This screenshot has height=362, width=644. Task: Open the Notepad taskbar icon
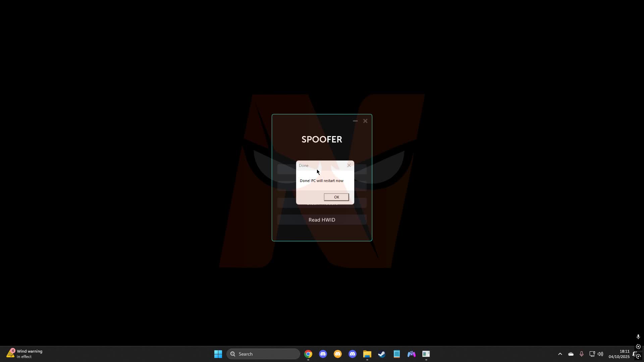[x=397, y=354]
